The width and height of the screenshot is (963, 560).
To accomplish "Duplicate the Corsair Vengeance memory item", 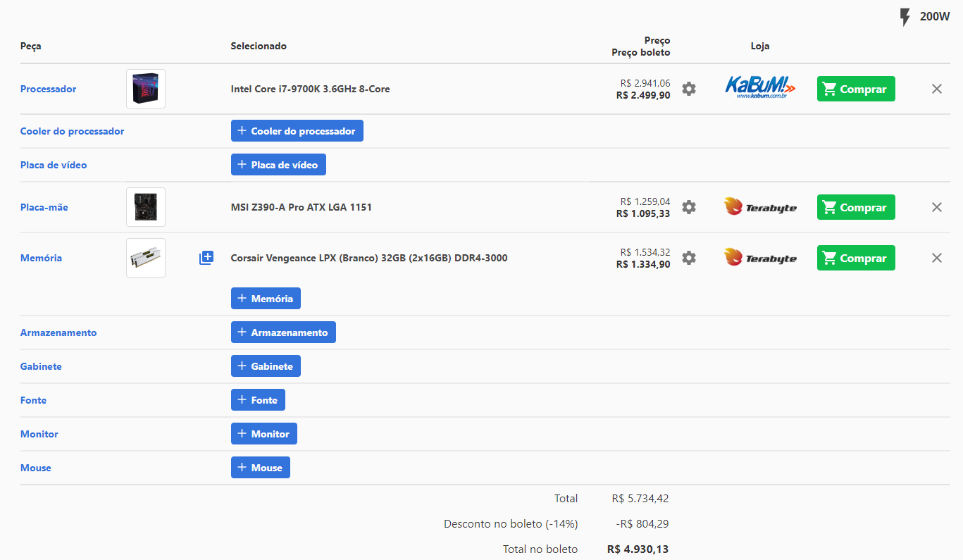I will point(206,258).
